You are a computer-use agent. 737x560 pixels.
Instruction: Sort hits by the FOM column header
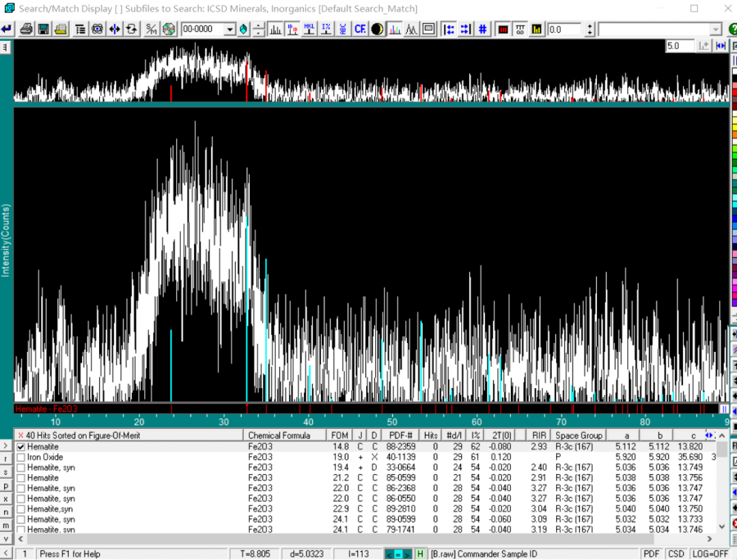click(339, 436)
